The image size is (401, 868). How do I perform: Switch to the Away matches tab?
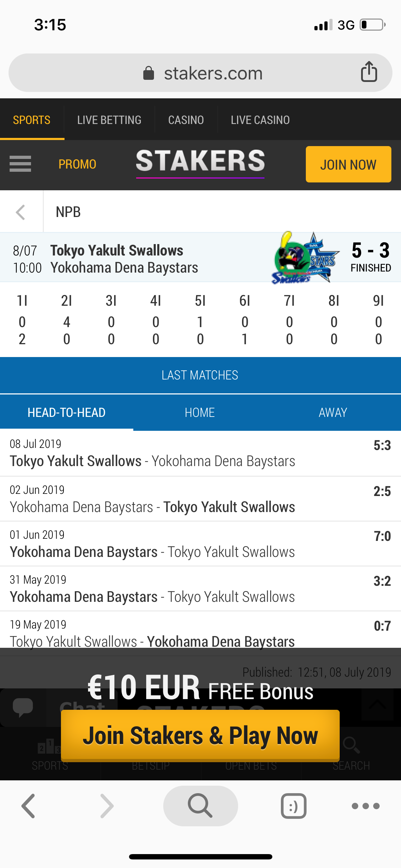click(x=333, y=413)
